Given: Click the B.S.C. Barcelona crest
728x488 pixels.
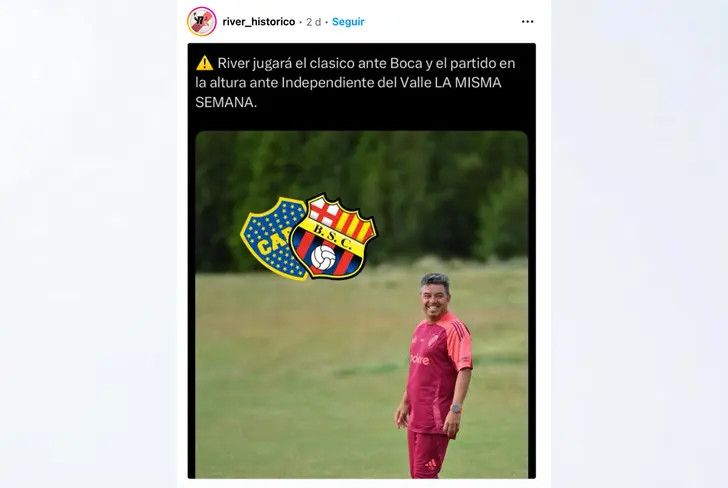Looking at the screenshot, I should 333,237.
